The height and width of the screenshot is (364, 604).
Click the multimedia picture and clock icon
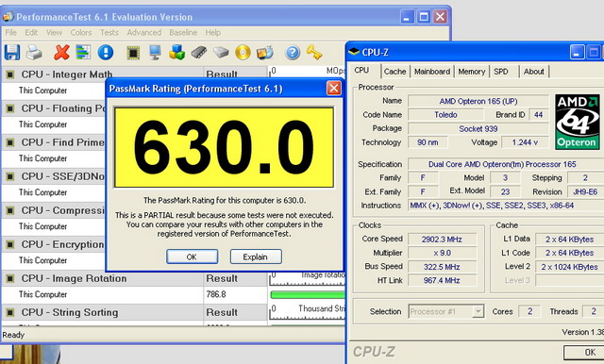coord(265,53)
